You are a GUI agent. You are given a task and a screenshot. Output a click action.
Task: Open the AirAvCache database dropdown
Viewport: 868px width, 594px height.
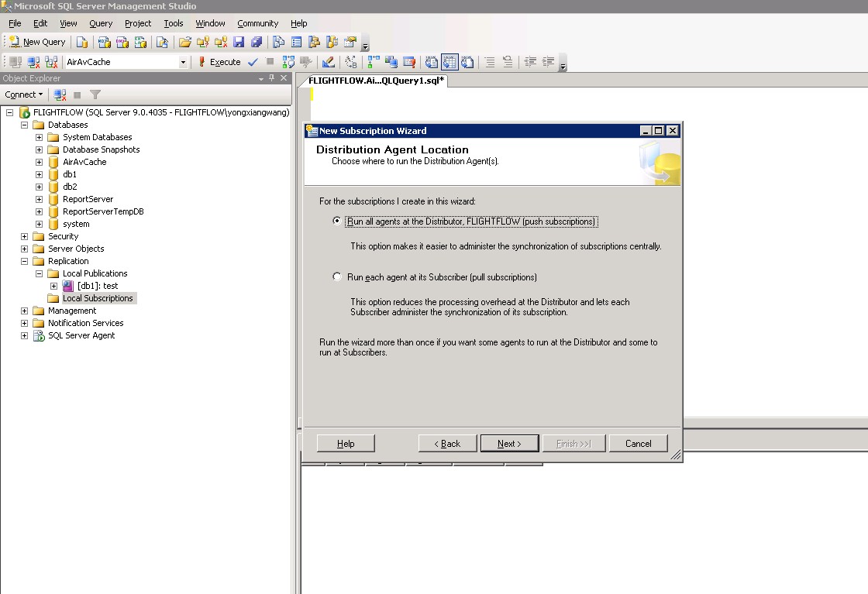(x=183, y=62)
